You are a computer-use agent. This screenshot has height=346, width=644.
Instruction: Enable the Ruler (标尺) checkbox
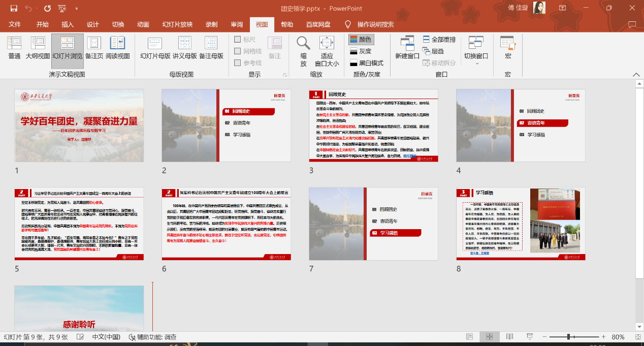tap(238, 40)
